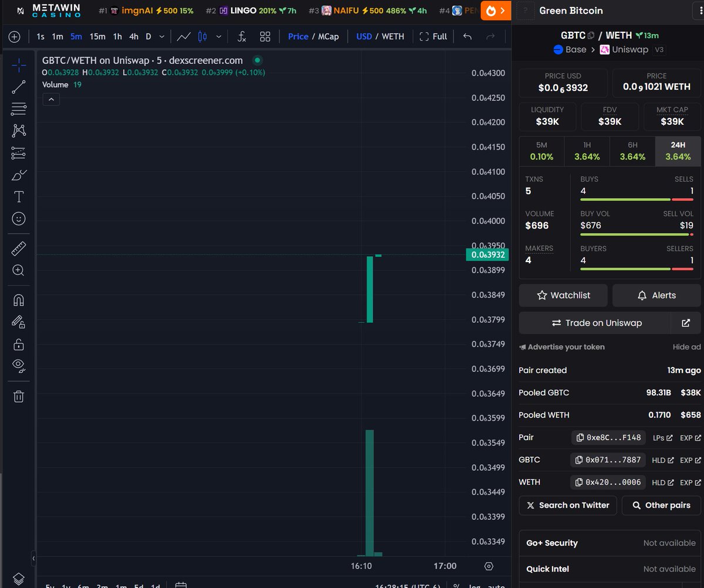
Task: Select the 6H stats tab
Action: (632, 151)
